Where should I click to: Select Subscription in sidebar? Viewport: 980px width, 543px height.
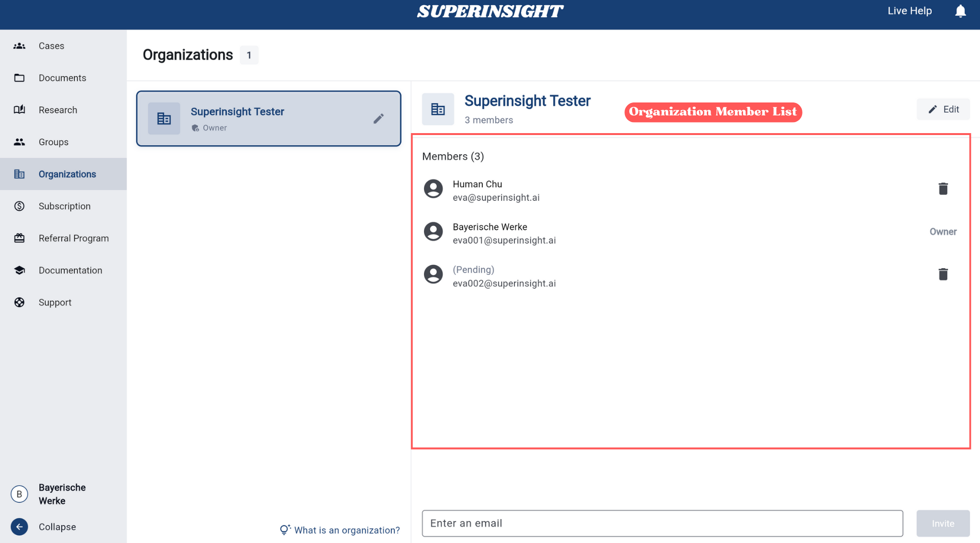(x=63, y=206)
